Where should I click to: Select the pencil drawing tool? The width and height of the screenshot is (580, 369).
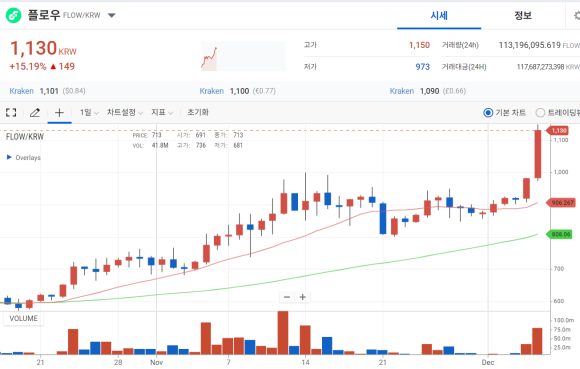coord(35,112)
